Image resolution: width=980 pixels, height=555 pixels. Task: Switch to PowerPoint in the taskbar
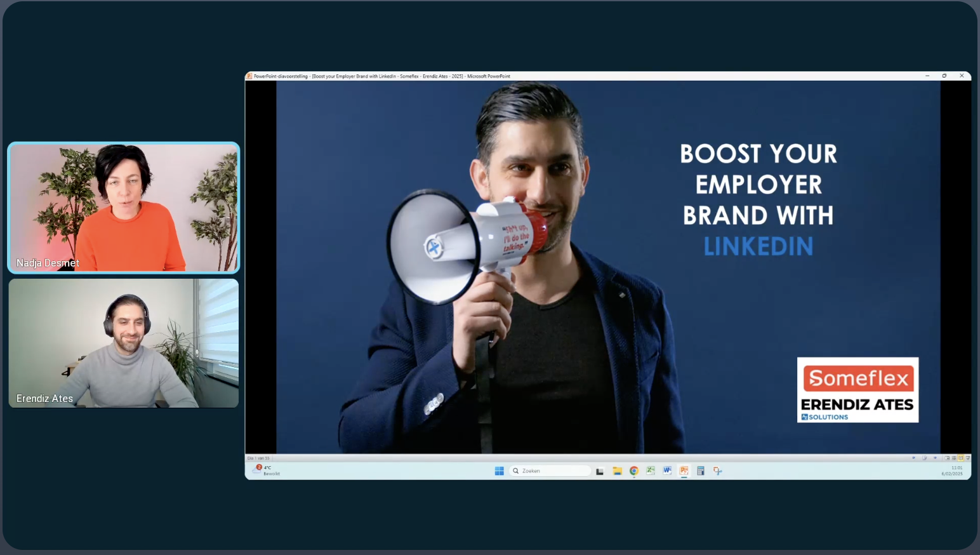tap(684, 471)
